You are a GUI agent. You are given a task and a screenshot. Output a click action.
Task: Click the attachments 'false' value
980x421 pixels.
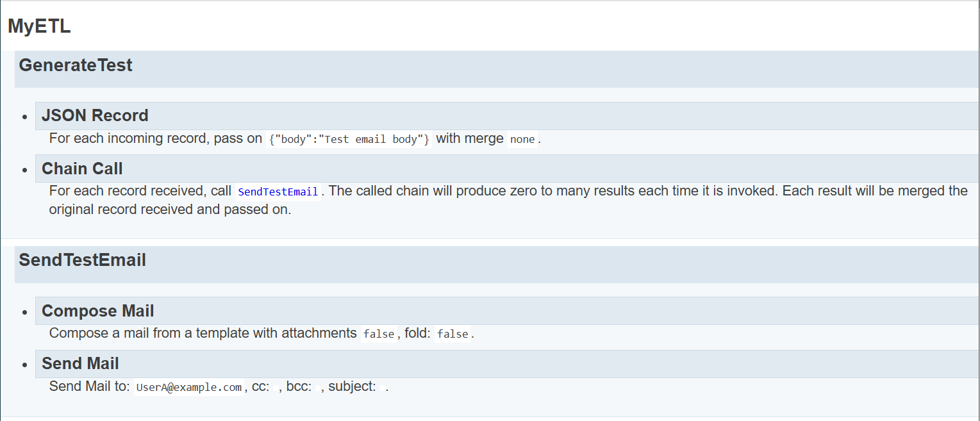point(379,334)
